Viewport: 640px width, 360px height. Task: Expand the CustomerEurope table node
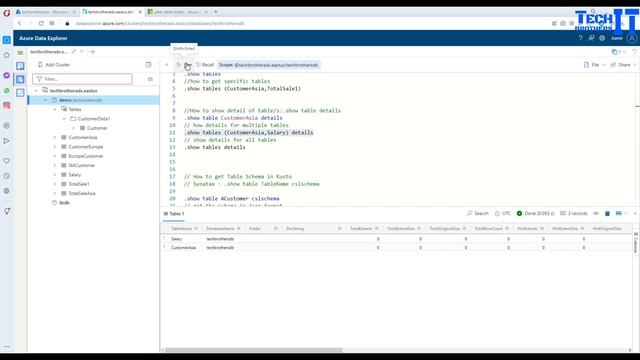55,147
